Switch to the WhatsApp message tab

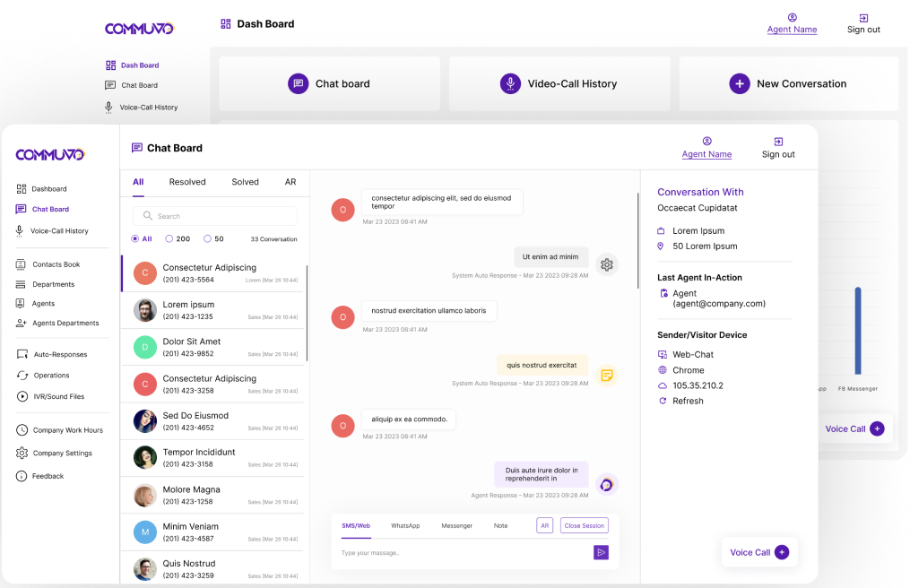[405, 525]
